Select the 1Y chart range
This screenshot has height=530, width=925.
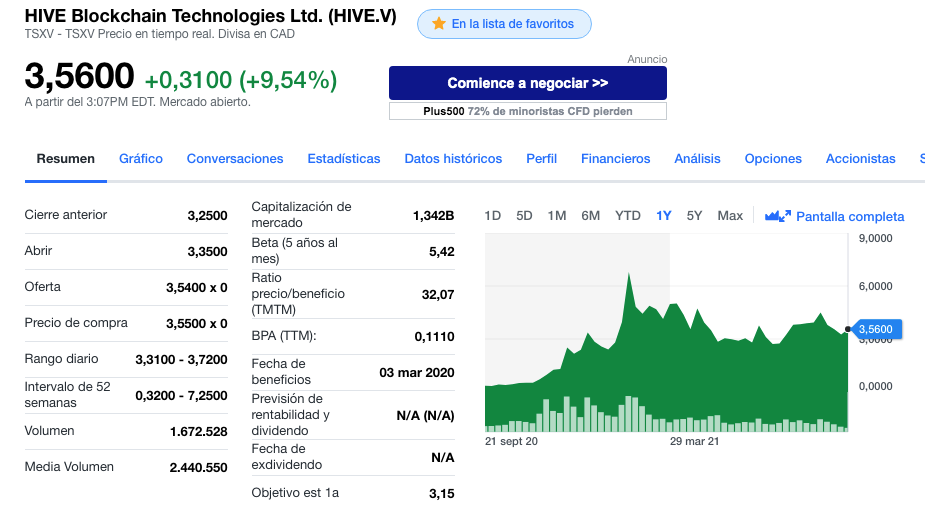click(664, 216)
